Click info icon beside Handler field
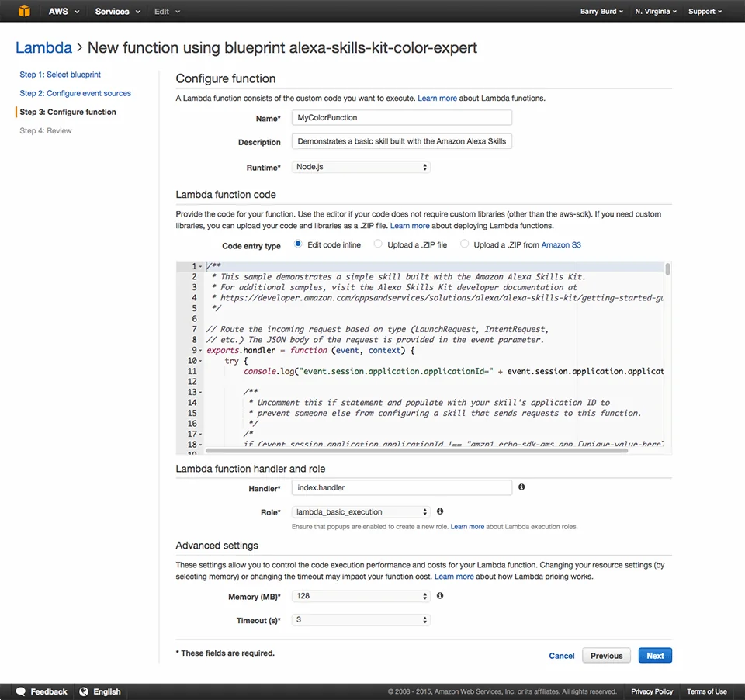The image size is (745, 700). click(521, 487)
